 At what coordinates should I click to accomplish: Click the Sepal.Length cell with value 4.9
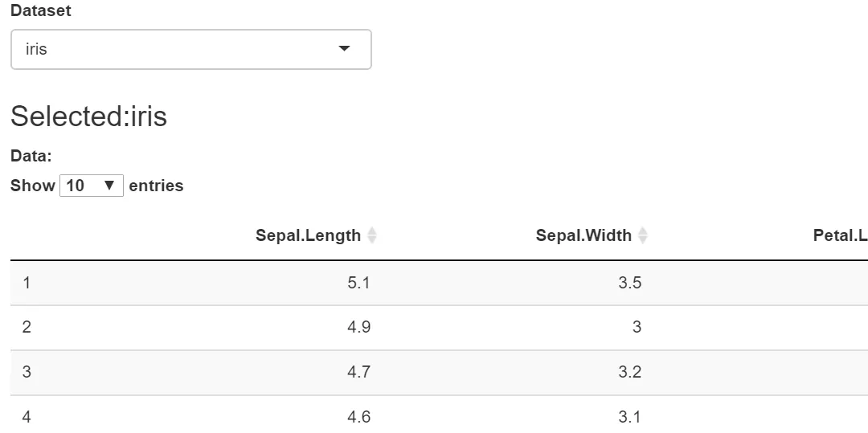point(358,327)
